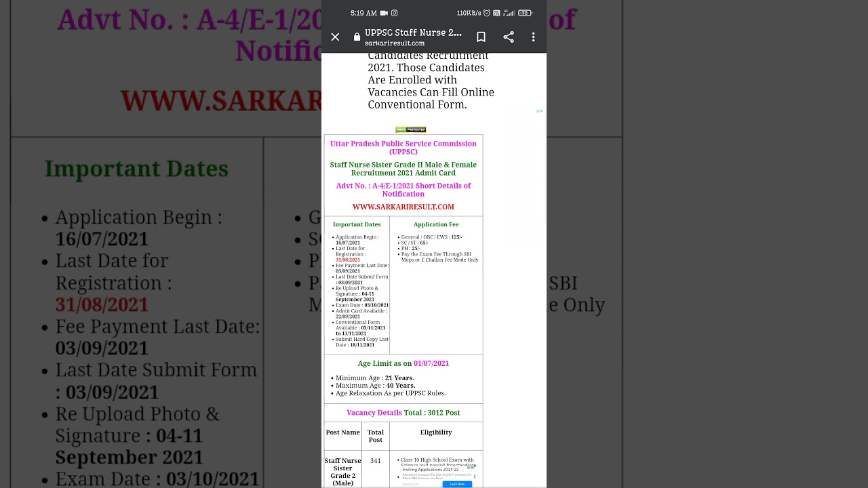The height and width of the screenshot is (488, 868).
Task: Select the General / OBC / EWS fee
Action: (x=432, y=237)
